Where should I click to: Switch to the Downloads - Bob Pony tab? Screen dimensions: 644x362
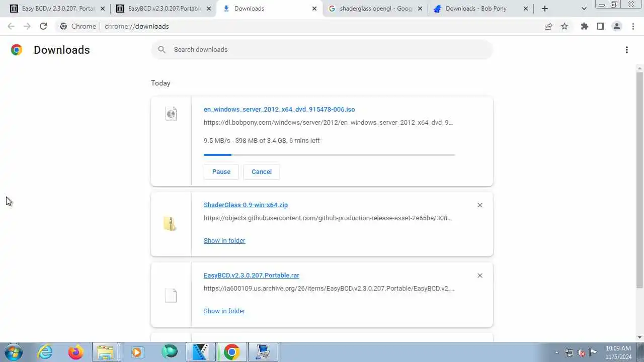[x=480, y=9]
